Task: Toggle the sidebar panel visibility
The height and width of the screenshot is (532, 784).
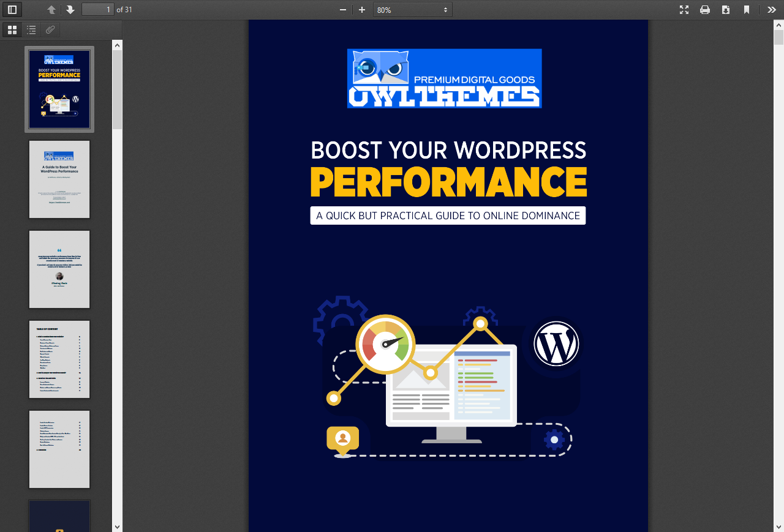Action: tap(11, 9)
